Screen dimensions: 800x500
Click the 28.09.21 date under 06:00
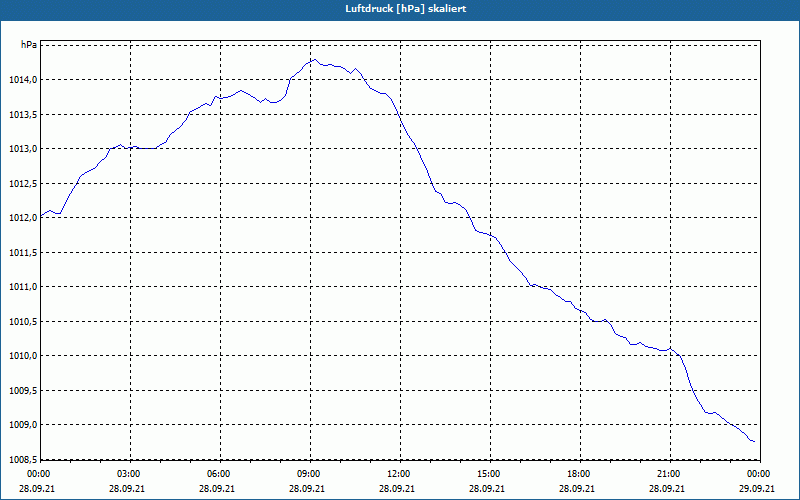point(217,488)
